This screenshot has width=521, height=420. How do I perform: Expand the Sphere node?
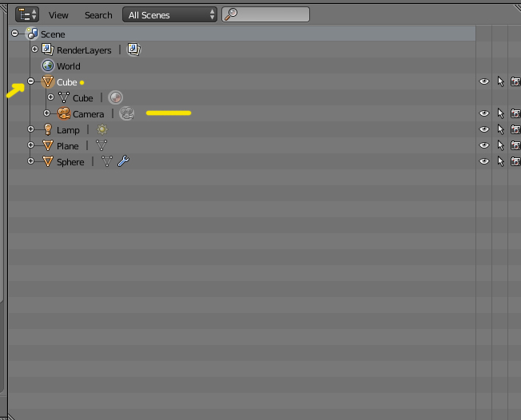(30, 160)
